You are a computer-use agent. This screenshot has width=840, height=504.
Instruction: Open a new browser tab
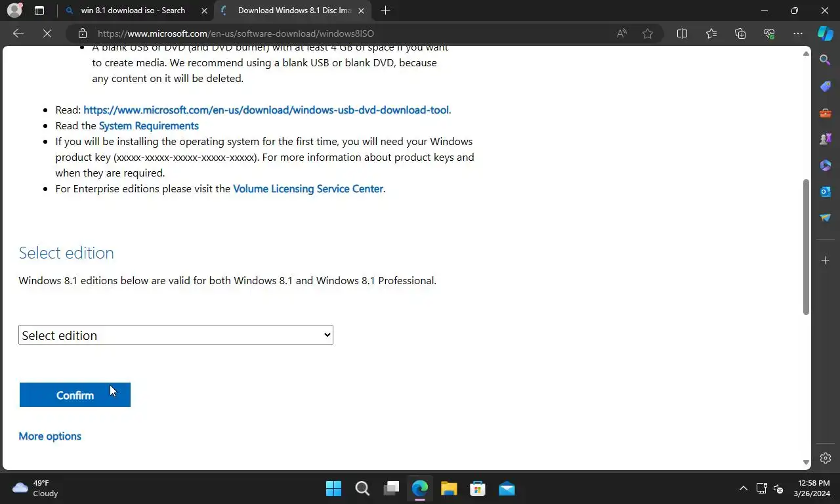[x=385, y=10]
